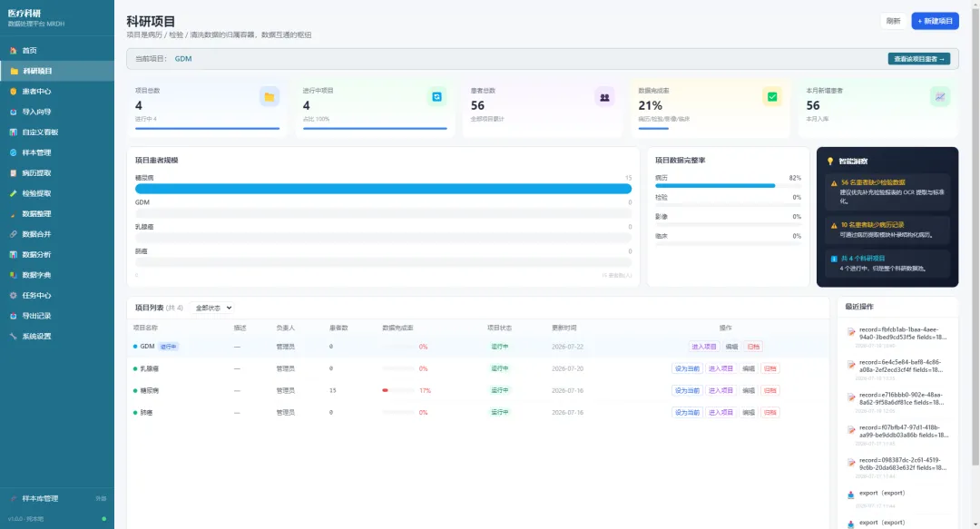Open 数据合并 link icon in sidebar
The image size is (980, 529).
[13, 234]
